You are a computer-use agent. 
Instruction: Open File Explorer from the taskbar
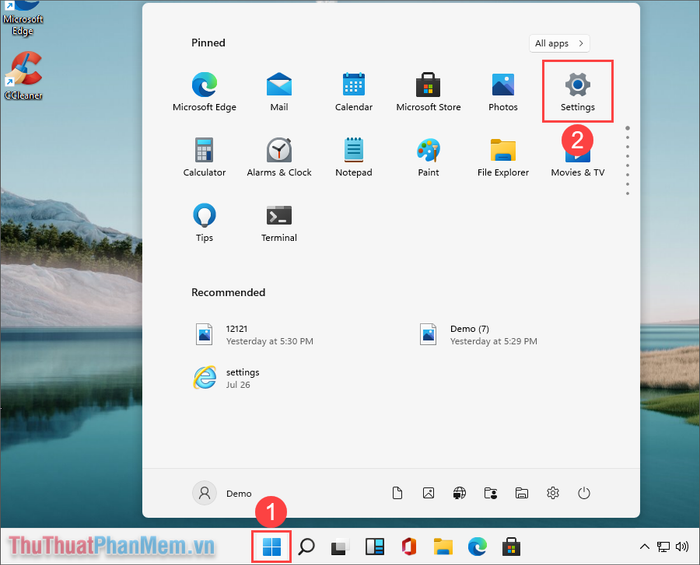click(x=443, y=547)
